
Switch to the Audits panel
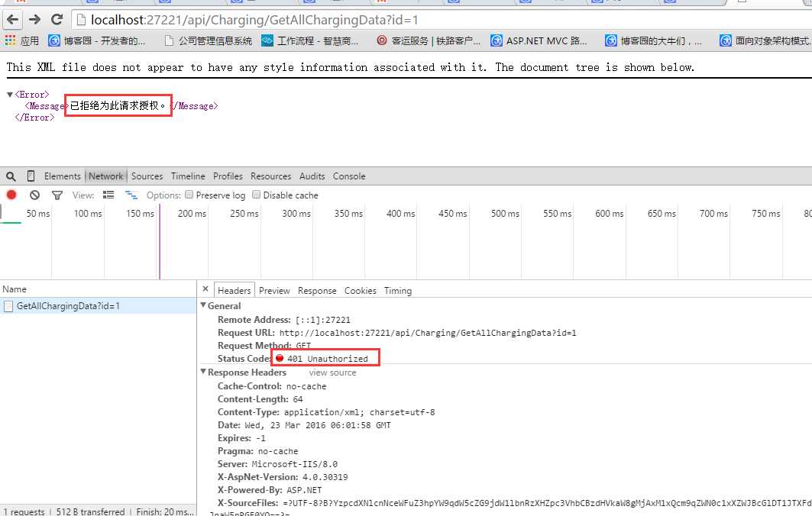312,176
